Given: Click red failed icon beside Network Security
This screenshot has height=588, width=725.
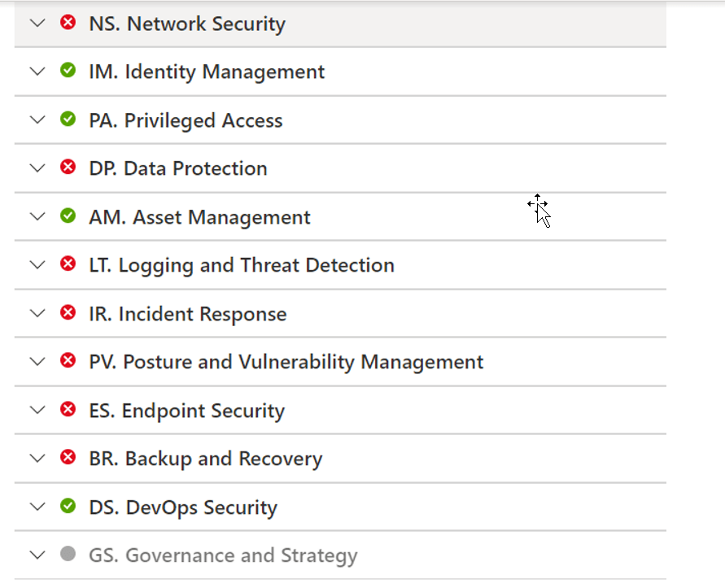Looking at the screenshot, I should 68,23.
